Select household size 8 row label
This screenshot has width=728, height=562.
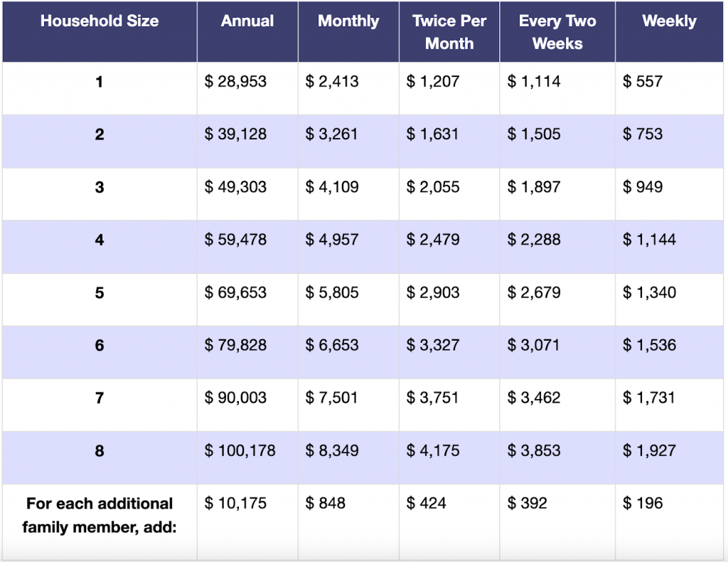coord(99,450)
